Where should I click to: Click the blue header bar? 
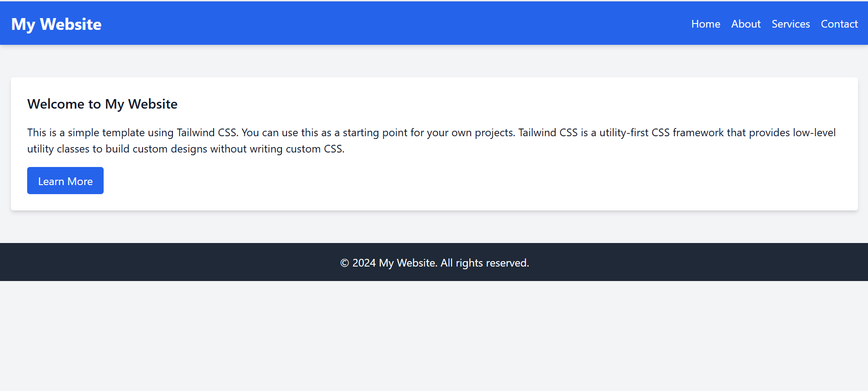362,23
